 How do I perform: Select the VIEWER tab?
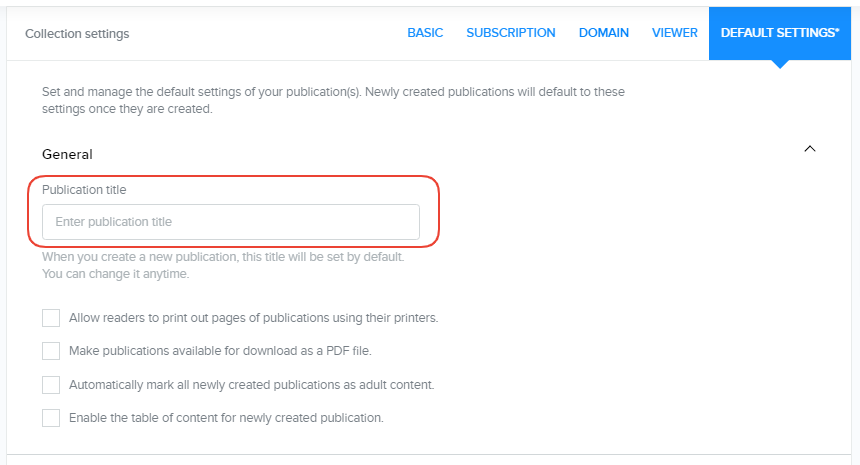[x=674, y=33]
